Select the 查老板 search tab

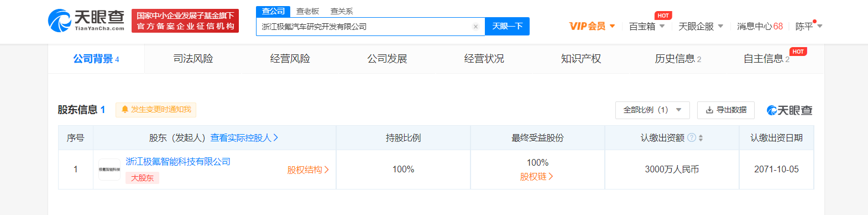pos(307,11)
